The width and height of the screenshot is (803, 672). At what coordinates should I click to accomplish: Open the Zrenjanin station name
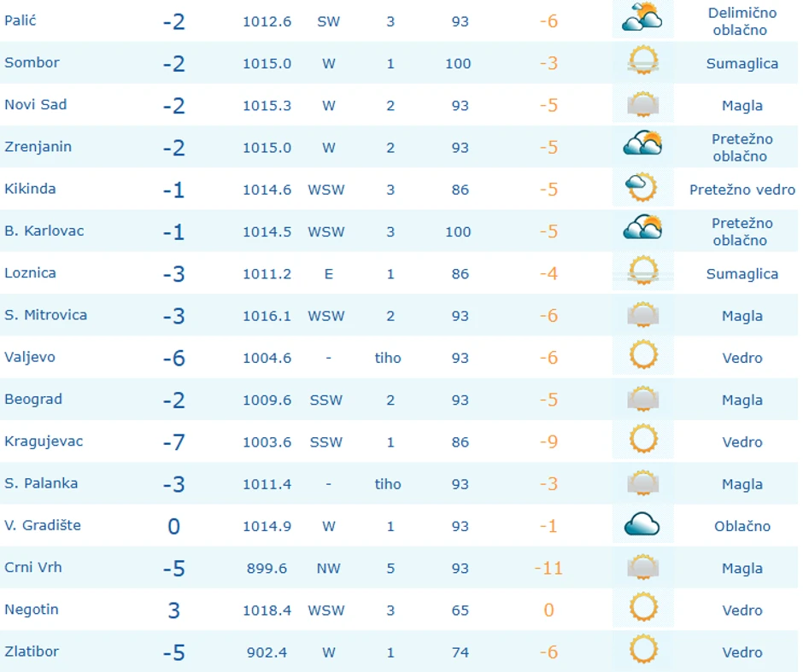click(x=38, y=147)
